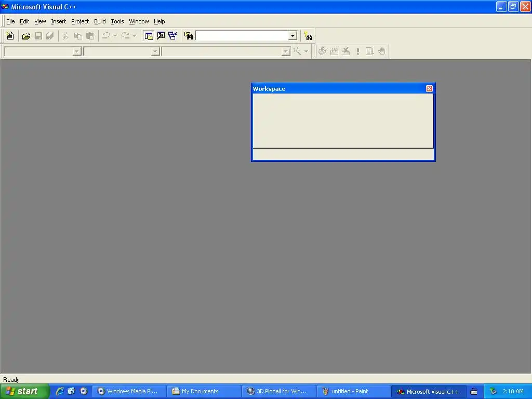
Task: Click the Undo arrow icon
Action: 106,36
